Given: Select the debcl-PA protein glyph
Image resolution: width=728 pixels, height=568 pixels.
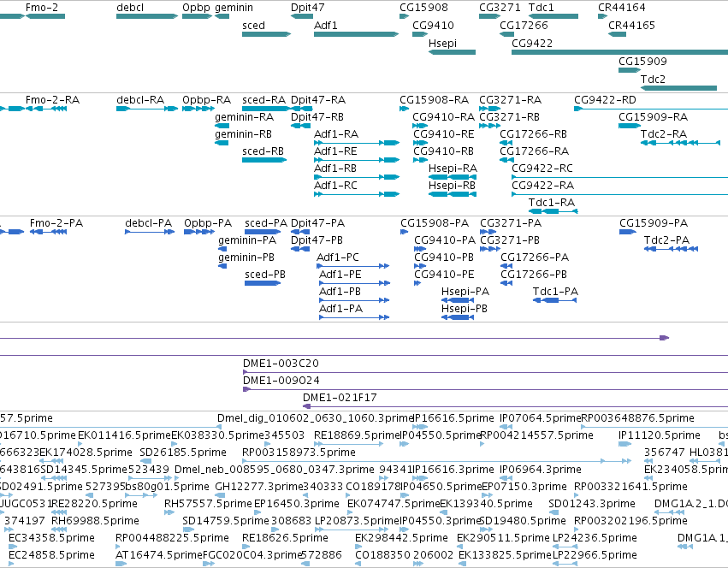Looking at the screenshot, I should tap(150, 232).
